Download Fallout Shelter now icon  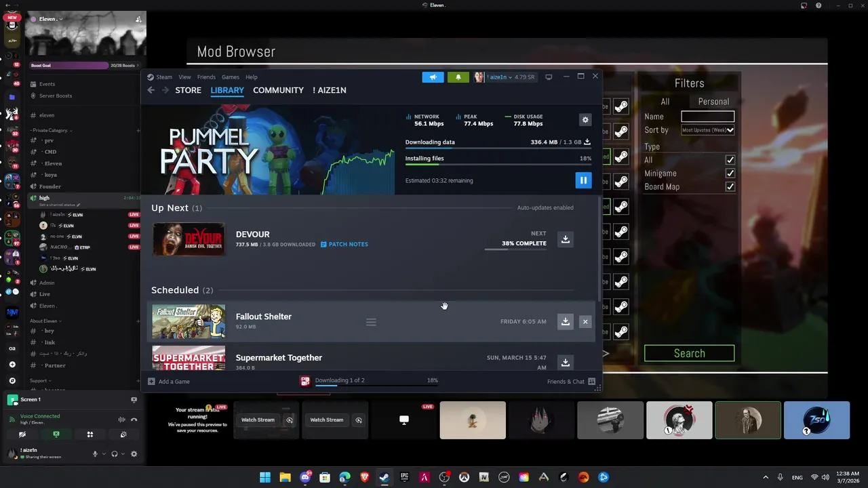(x=565, y=321)
